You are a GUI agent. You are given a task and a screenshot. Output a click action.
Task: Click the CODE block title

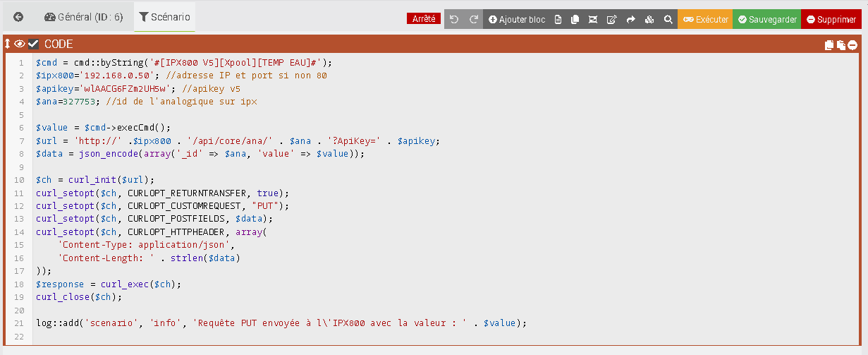coord(59,44)
